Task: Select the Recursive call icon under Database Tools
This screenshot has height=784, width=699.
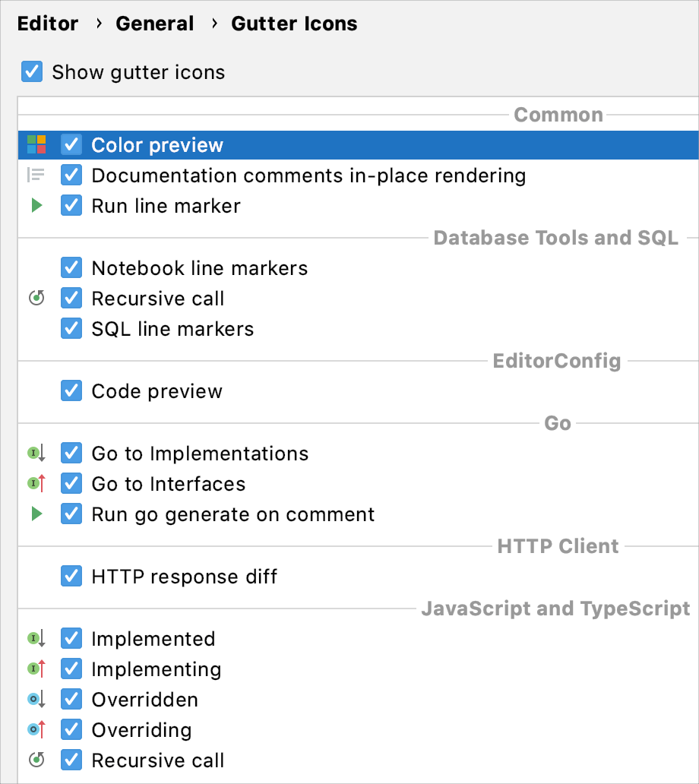Action: pyautogui.click(x=35, y=298)
